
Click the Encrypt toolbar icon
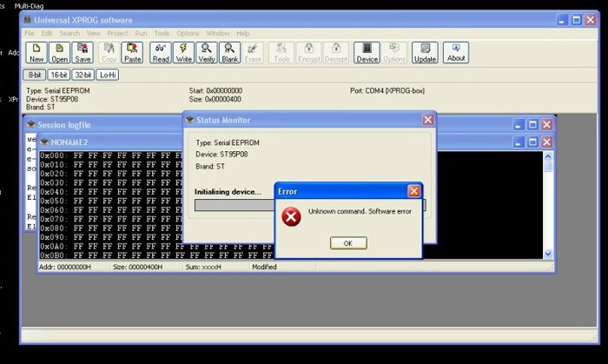click(309, 53)
